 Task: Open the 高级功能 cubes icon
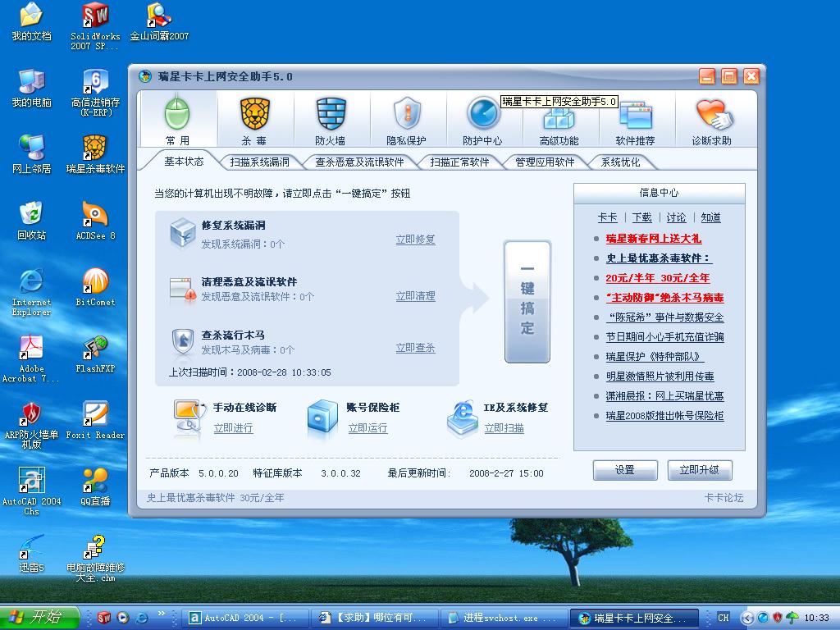point(559,118)
